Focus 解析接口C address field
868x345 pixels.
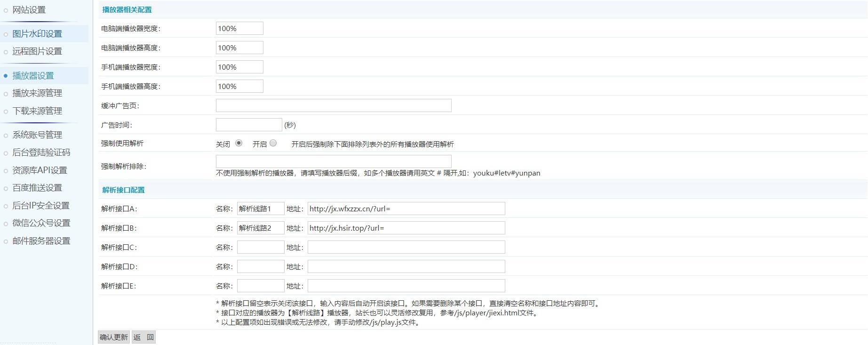click(406, 247)
